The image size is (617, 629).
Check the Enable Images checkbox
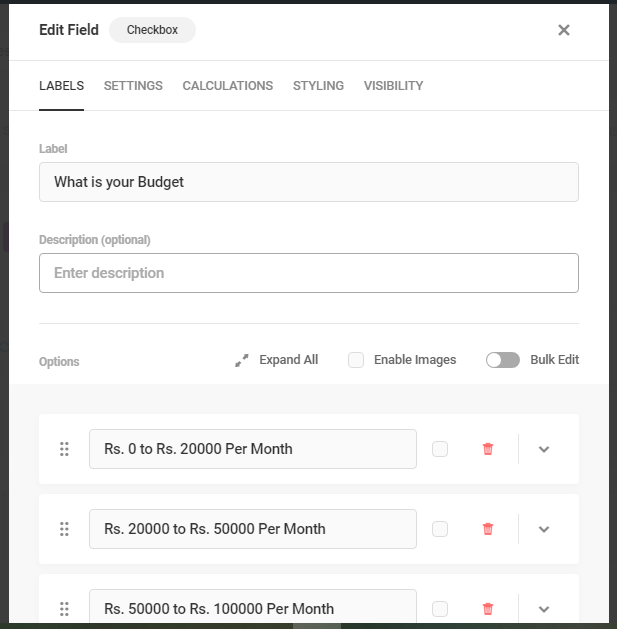[356, 360]
